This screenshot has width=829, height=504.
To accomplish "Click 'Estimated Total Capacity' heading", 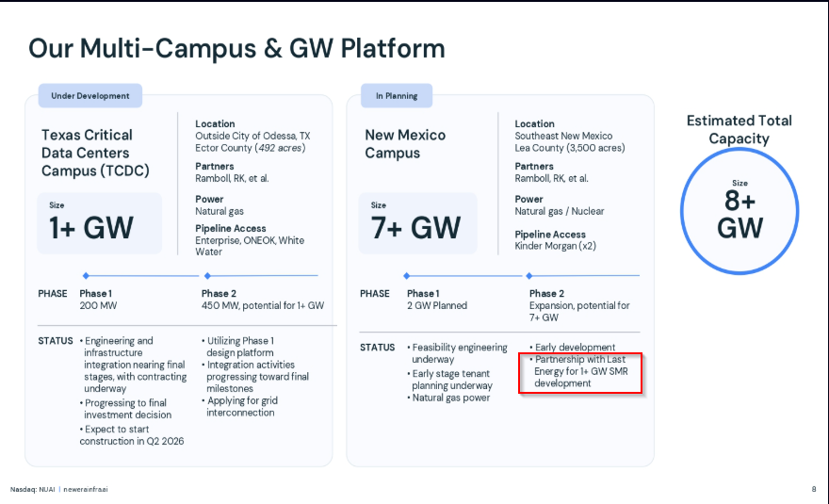I will pyautogui.click(x=740, y=130).
